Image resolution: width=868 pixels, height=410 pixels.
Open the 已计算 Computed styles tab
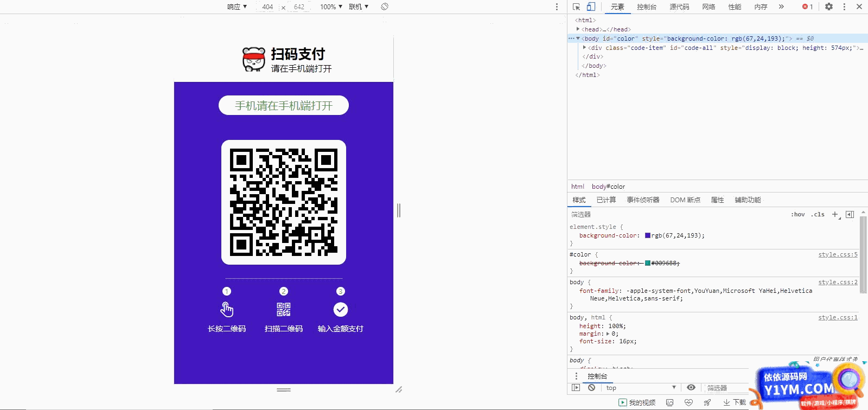(606, 200)
